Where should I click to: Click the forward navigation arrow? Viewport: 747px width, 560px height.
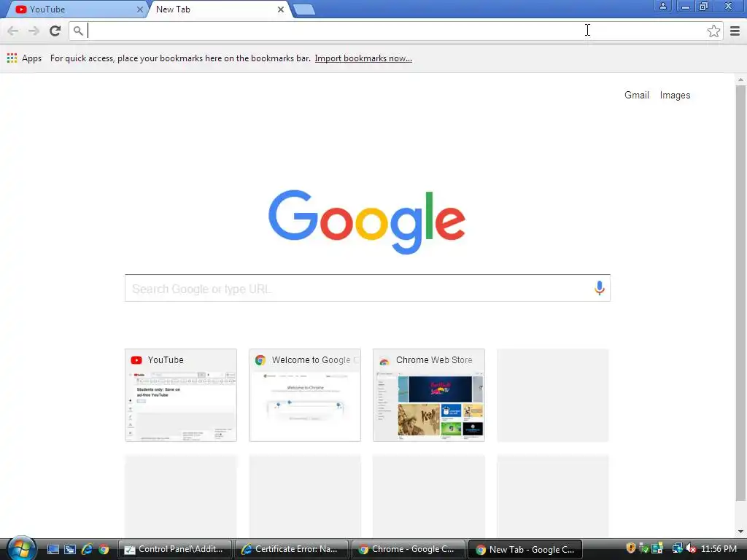click(x=34, y=31)
